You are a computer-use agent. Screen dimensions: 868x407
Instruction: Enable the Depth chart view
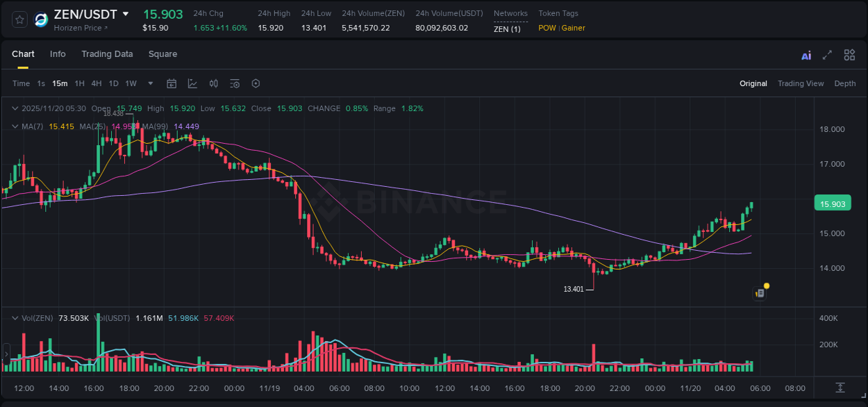[x=845, y=83]
